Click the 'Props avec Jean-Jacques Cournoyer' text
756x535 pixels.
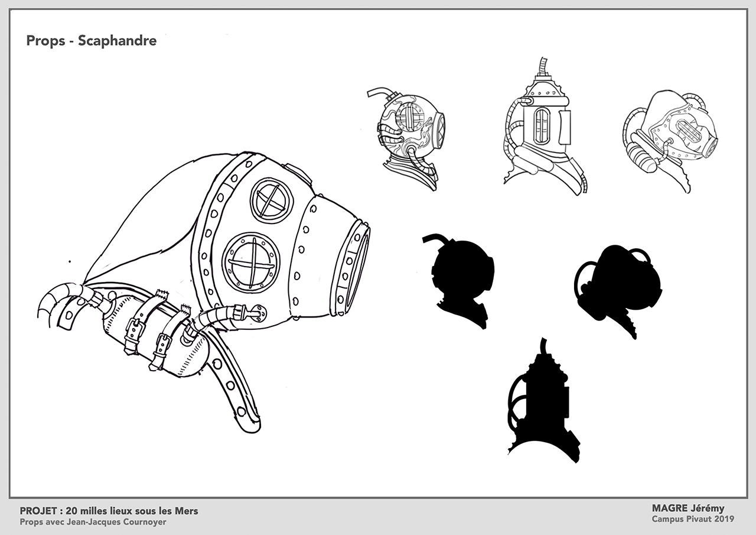[x=93, y=522]
